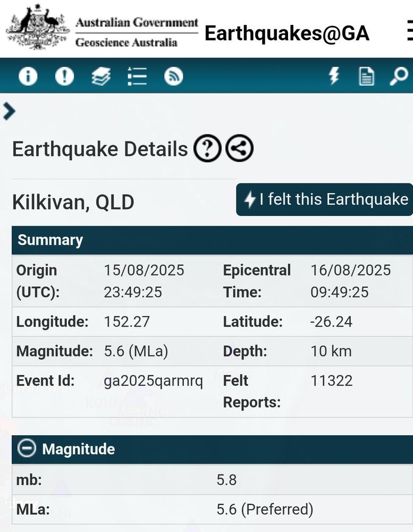Select the Kilkivan, QLD location heading

pos(73,202)
